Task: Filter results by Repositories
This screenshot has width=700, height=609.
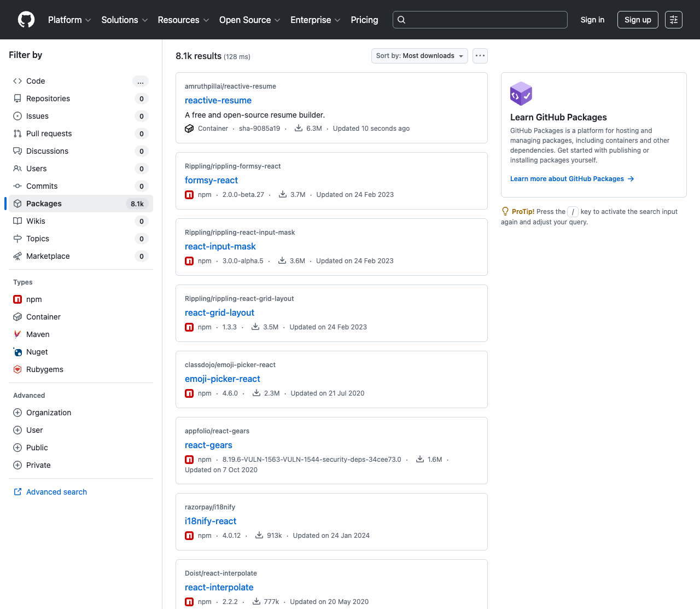Action: (81, 98)
